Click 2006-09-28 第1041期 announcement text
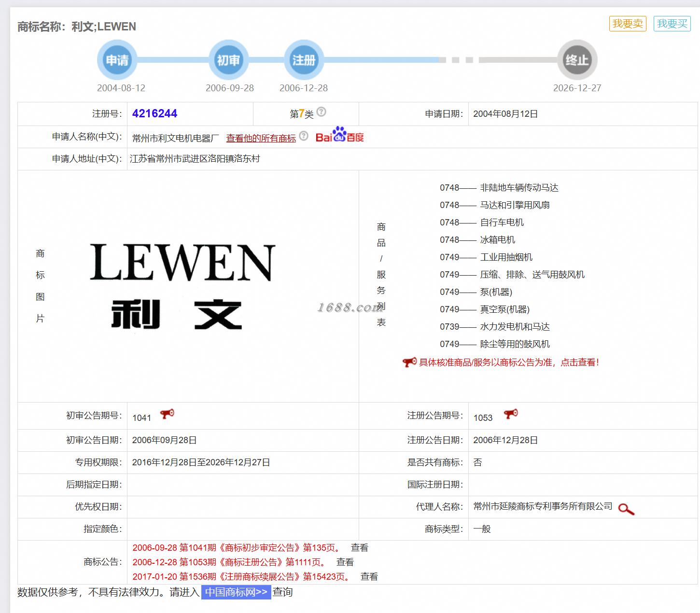The width and height of the screenshot is (700, 613). point(237,548)
